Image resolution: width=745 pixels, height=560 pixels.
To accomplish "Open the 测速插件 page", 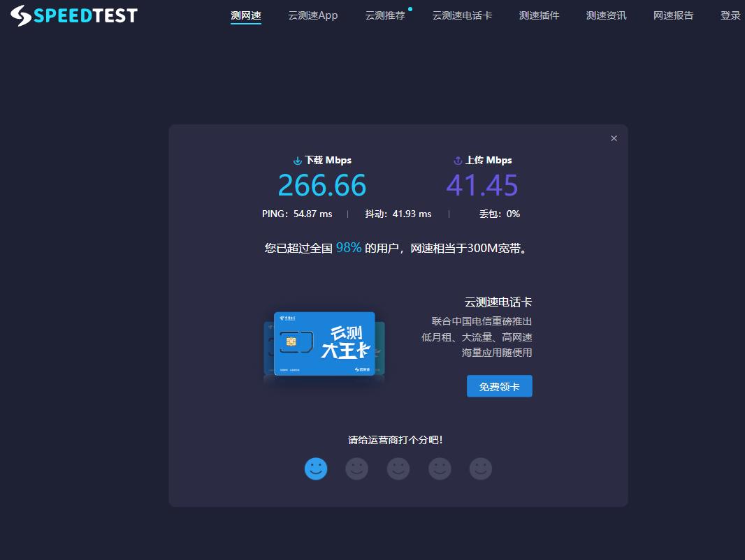I will (x=539, y=15).
